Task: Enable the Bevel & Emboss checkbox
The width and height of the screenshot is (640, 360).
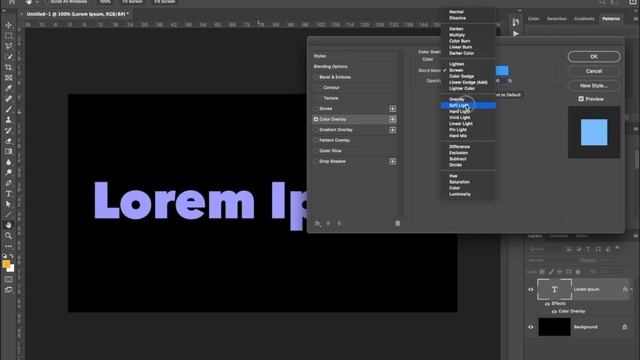Action: 316,77
